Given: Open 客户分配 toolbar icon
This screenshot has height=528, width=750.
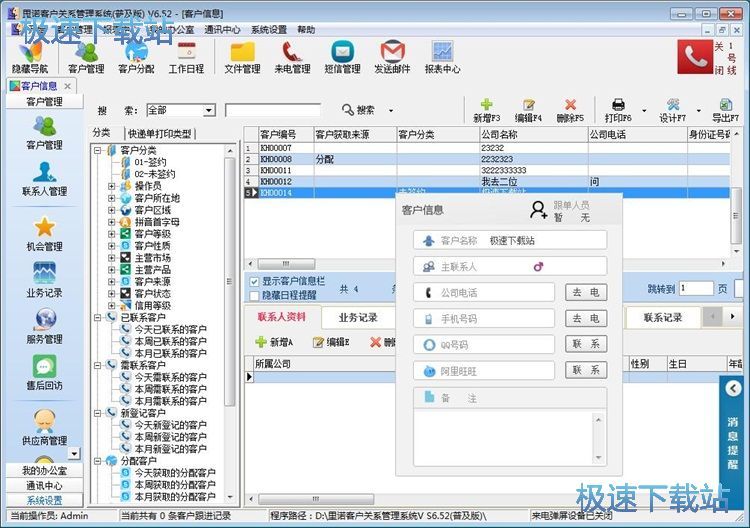Looking at the screenshot, I should point(136,58).
